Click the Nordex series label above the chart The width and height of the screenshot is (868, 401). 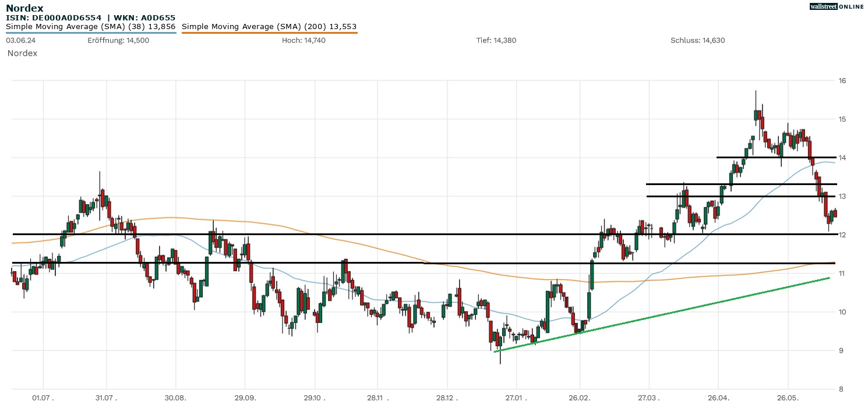pyautogui.click(x=22, y=53)
